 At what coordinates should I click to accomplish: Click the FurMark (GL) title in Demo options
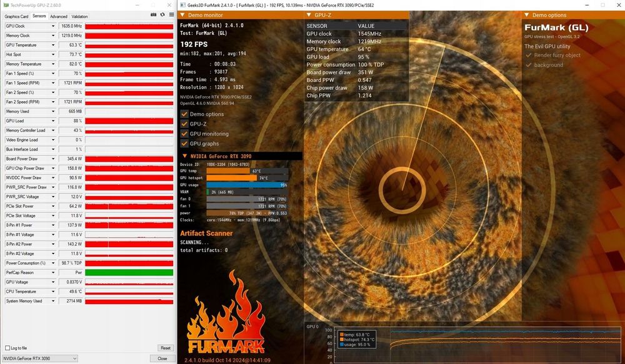[556, 27]
